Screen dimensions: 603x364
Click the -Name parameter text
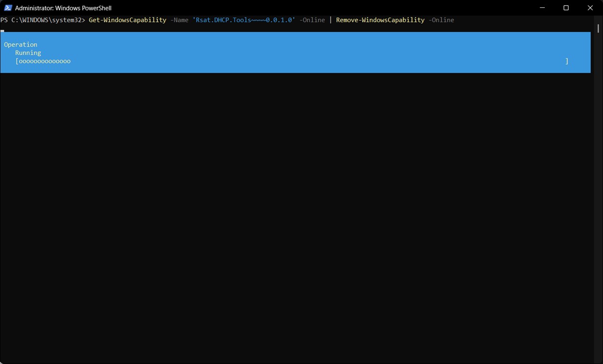(x=180, y=20)
